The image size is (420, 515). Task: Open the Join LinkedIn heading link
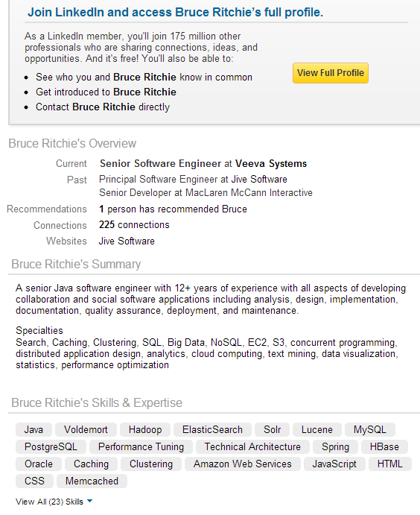coord(175,12)
